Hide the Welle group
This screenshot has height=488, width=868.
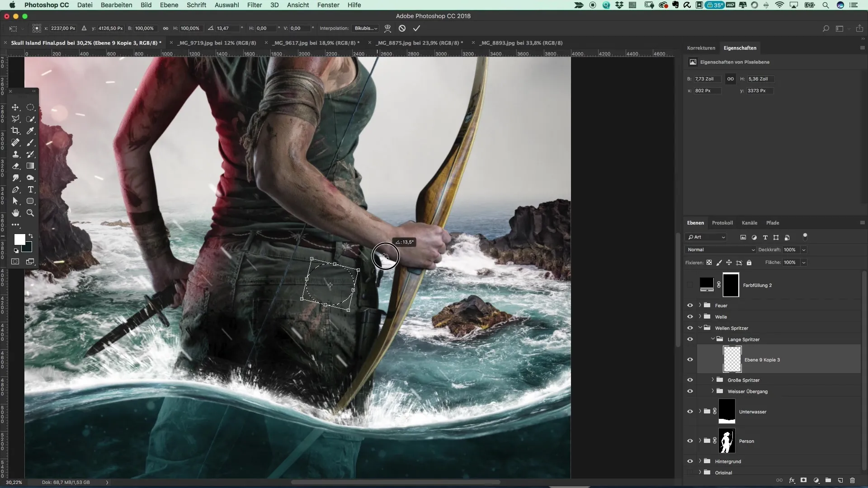pyautogui.click(x=690, y=317)
